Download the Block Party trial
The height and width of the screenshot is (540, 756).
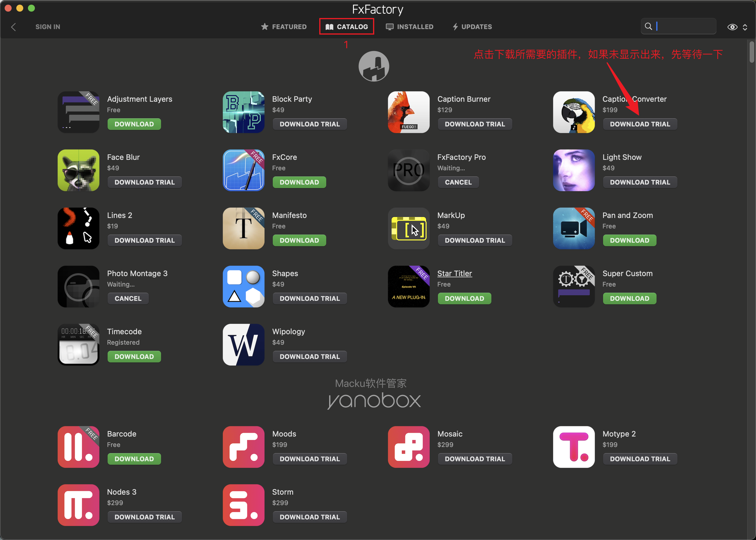point(310,124)
